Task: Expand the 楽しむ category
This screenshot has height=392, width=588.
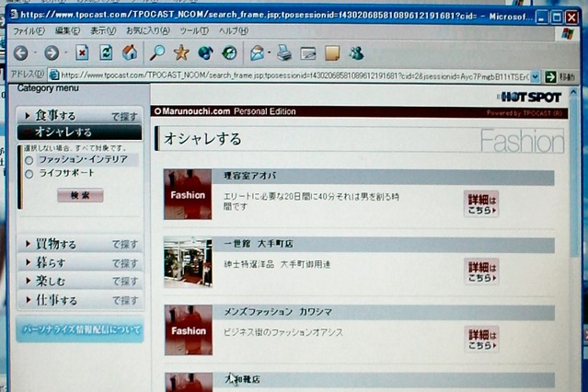Action: coord(80,281)
